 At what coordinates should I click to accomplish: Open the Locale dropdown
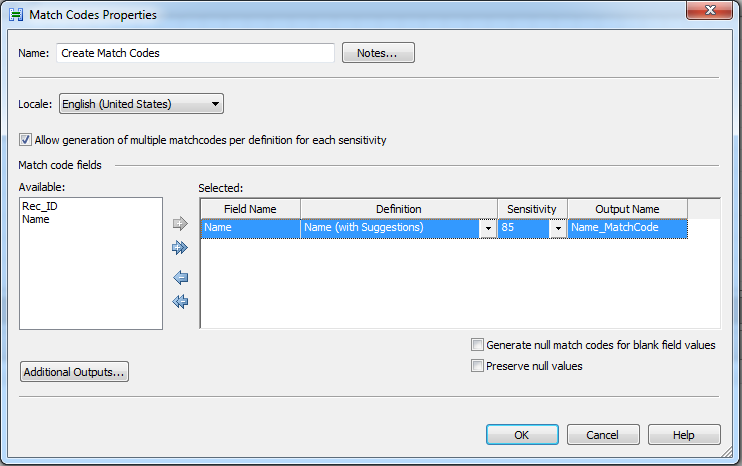(x=141, y=103)
